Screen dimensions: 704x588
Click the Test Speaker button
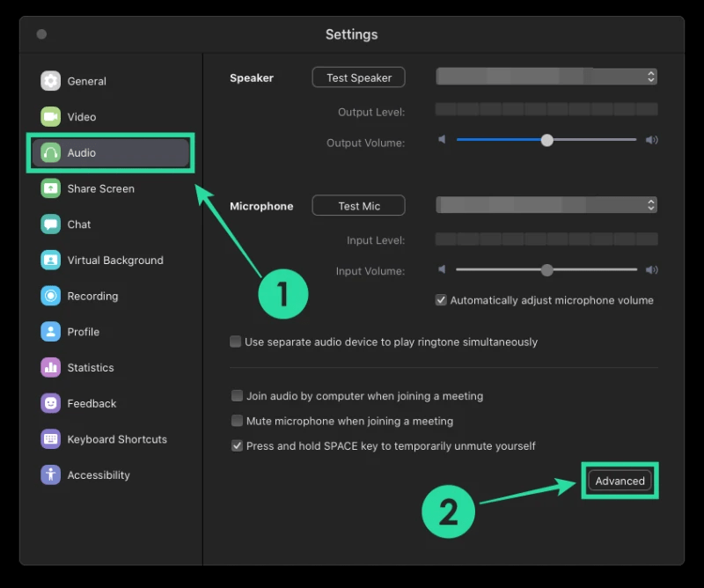pos(358,77)
